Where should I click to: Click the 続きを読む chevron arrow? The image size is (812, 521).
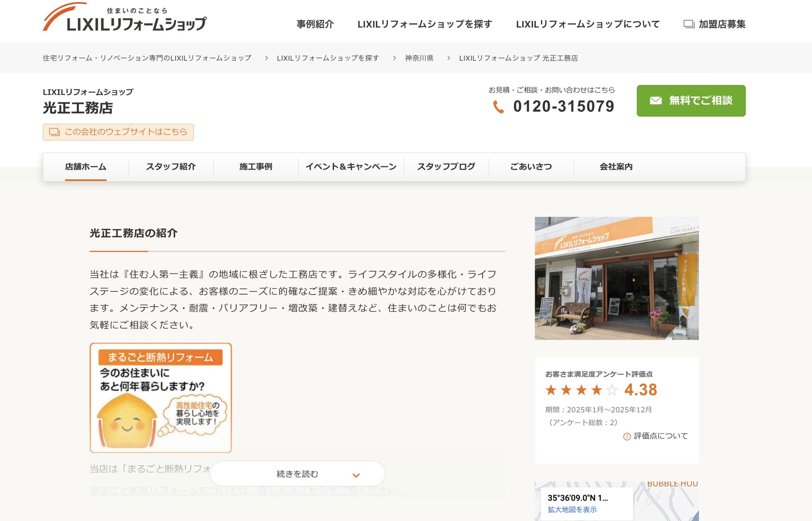coord(356,475)
